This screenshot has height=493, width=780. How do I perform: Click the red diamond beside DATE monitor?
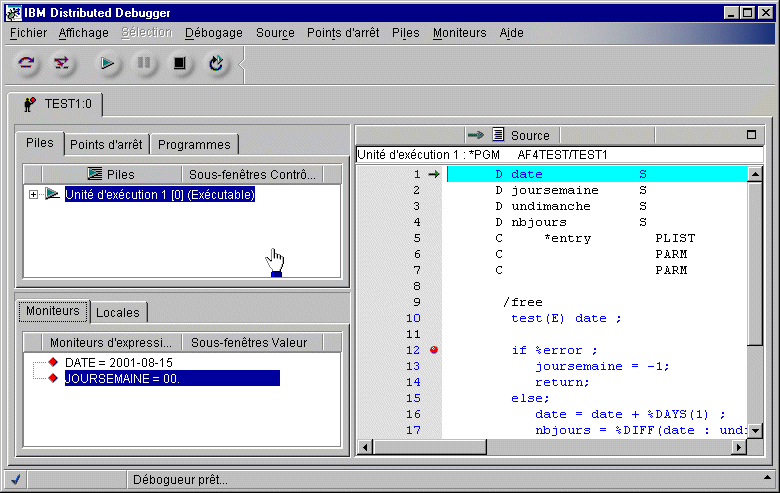coord(53,362)
